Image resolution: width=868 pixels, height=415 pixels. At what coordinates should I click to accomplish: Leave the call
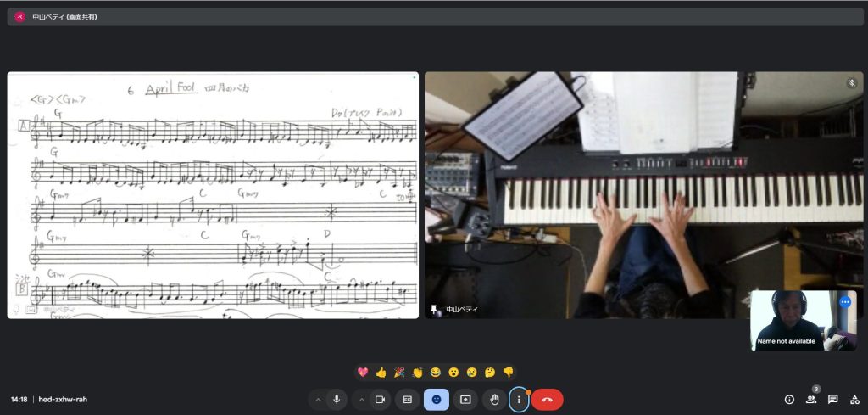pos(548,400)
